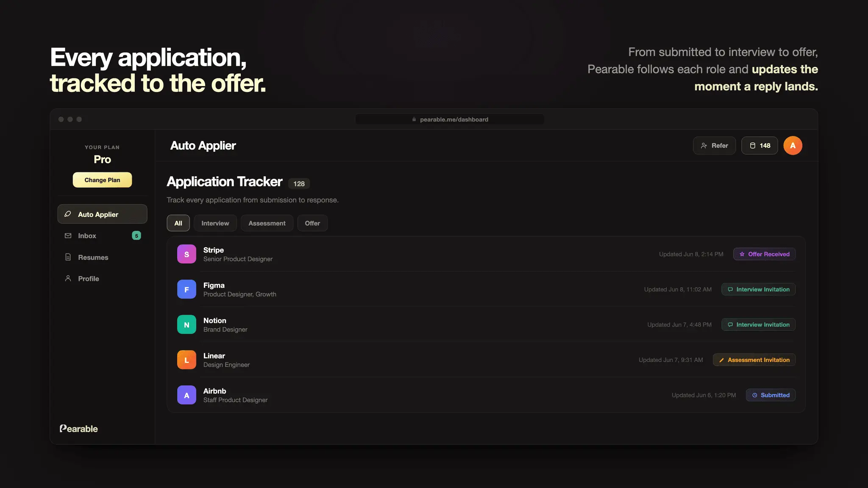Click the Staff Product Designer role text
Screen dimensions: 868x488
tap(235, 399)
